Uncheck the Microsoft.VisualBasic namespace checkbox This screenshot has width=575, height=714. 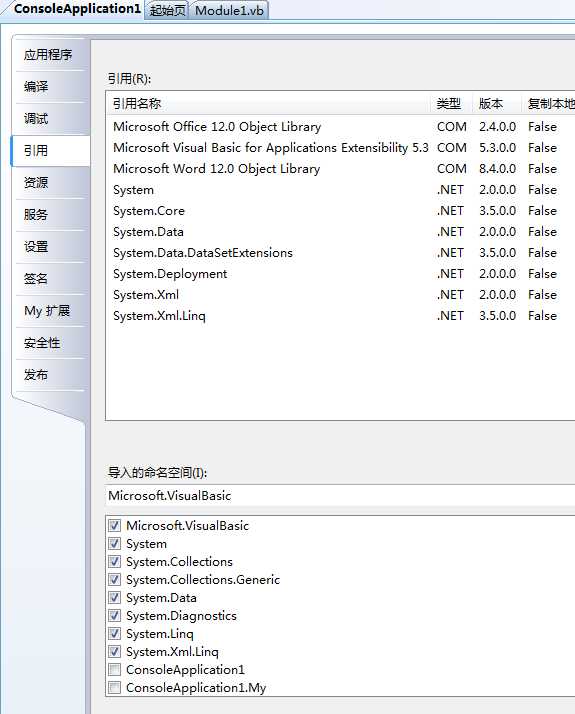(x=115, y=525)
